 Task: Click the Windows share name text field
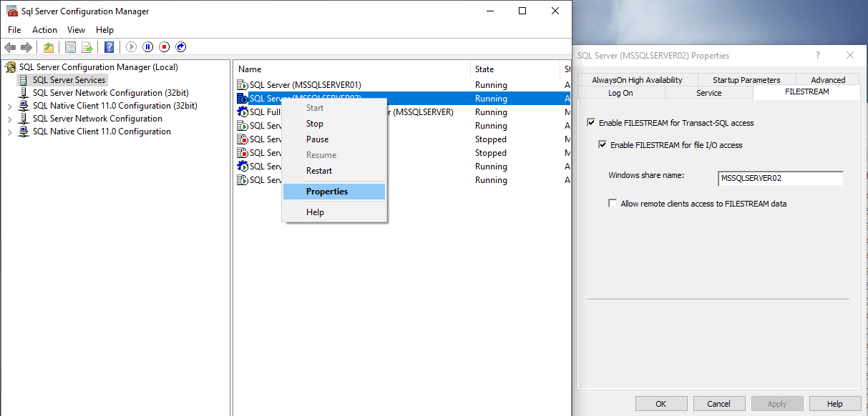tap(780, 179)
